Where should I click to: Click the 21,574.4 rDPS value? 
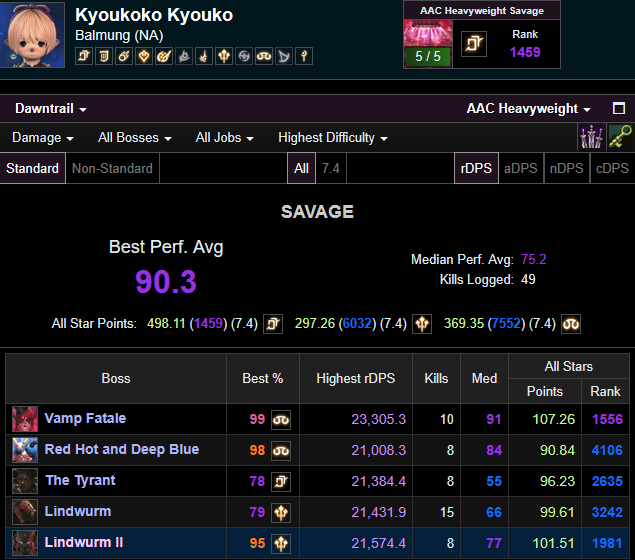click(378, 543)
